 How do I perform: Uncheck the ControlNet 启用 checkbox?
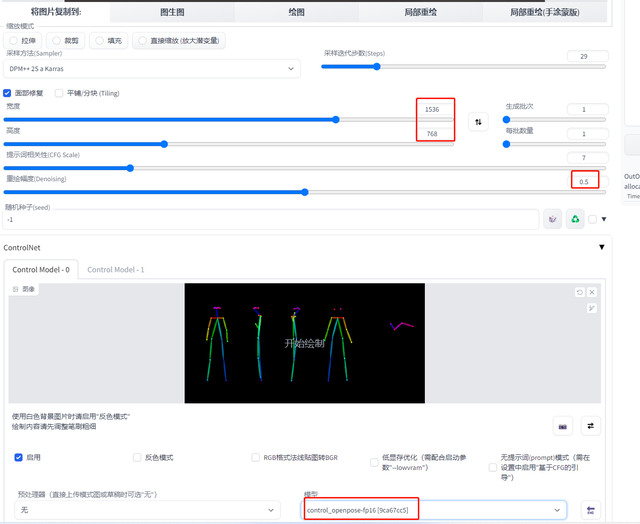pyautogui.click(x=18, y=457)
